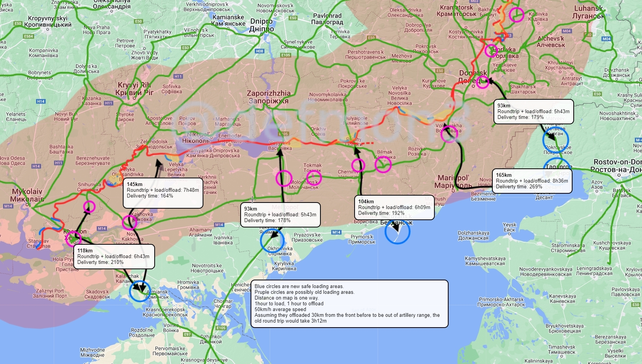Screen dimensions: 642x364
Task: Click the H08 road shield near Dnipro
Action: pyautogui.click(x=260, y=51)
